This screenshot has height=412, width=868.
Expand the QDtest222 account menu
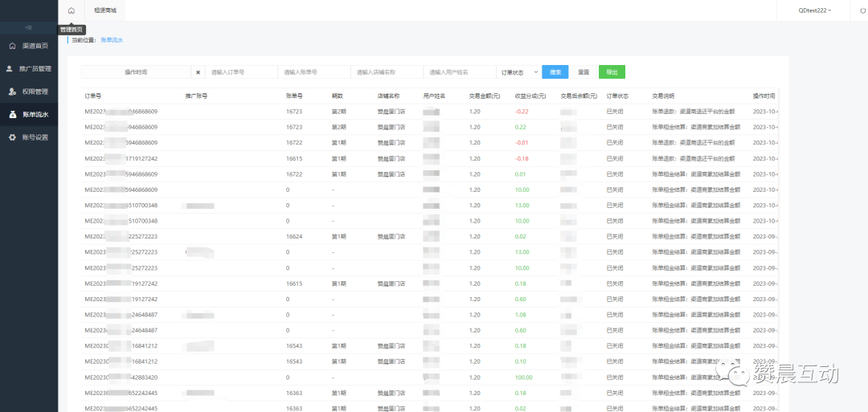pyautogui.click(x=815, y=10)
